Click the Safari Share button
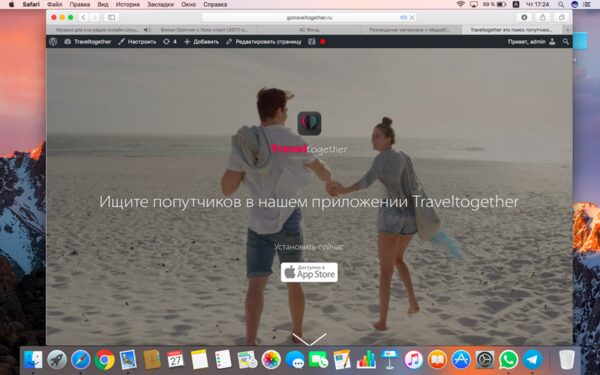Screen dimensions: 600x375 click(x=543, y=17)
